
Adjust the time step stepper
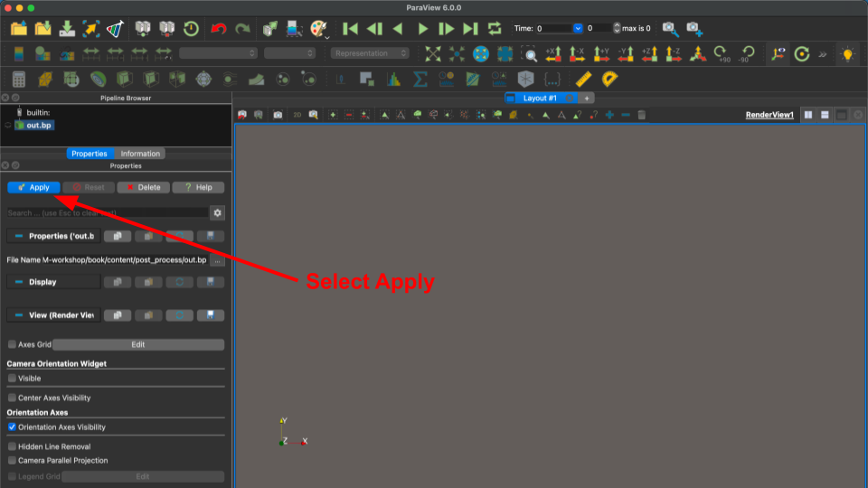(x=617, y=28)
